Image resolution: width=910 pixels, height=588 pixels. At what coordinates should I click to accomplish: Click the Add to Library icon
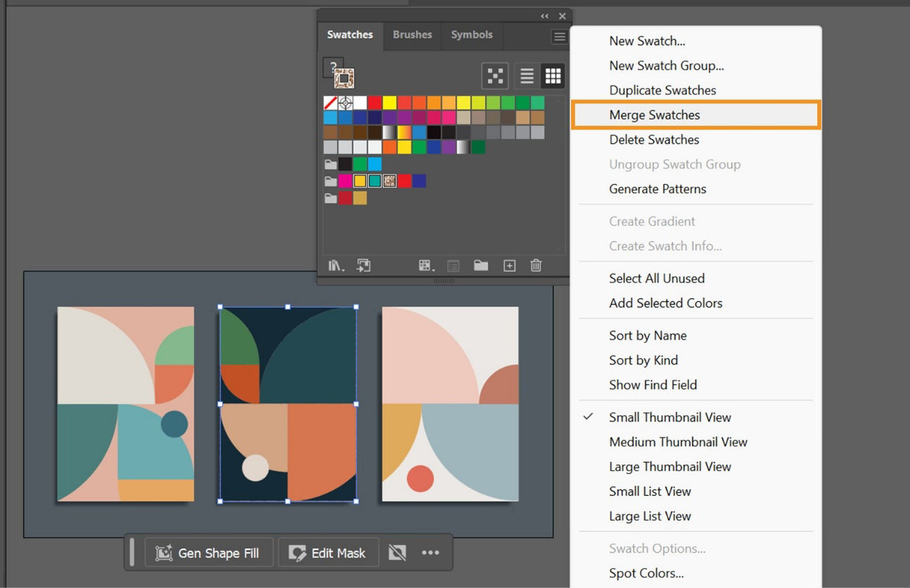point(364,266)
